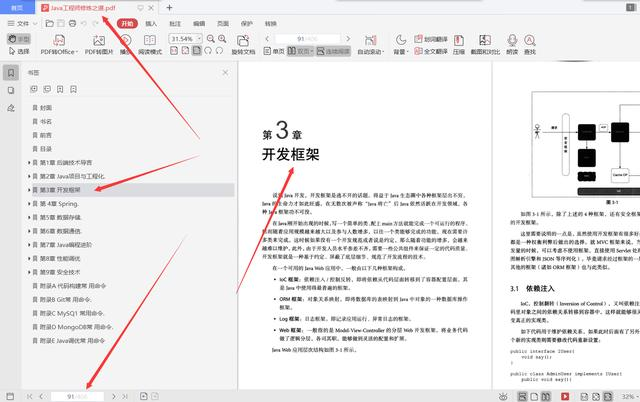Open the 背景 background dropdown
This screenshot has height=402, width=640.
point(401,44)
